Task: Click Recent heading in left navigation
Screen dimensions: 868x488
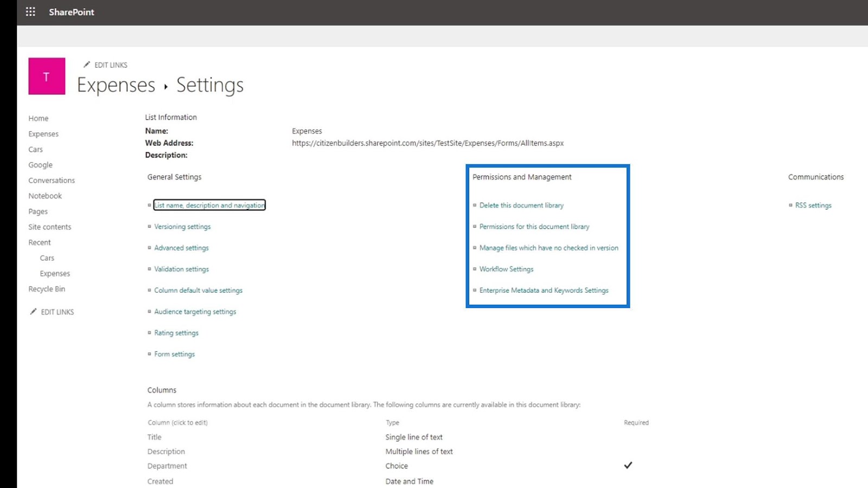Action: [x=40, y=242]
